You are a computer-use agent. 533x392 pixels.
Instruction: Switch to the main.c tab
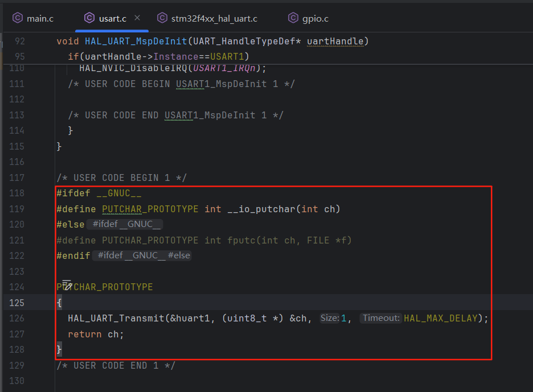point(33,18)
